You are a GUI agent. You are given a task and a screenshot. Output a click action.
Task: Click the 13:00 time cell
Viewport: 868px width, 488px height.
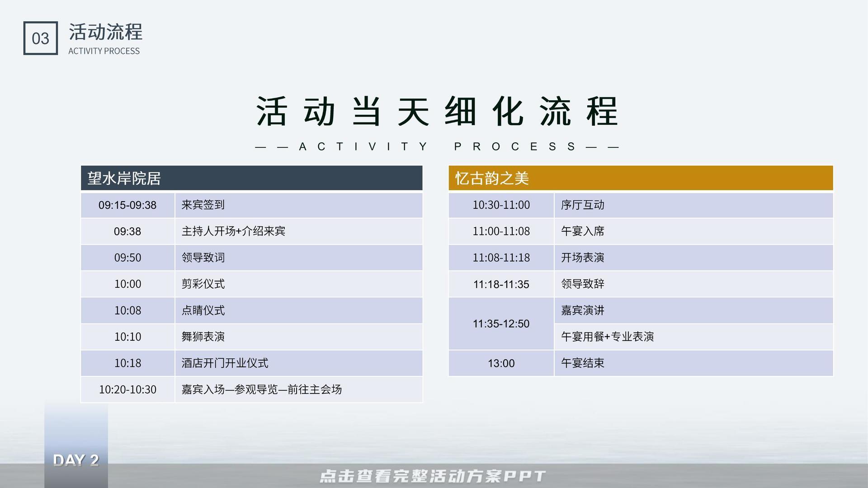[x=501, y=363]
